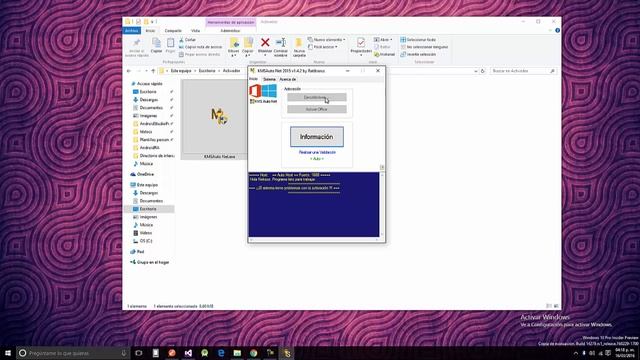640x360 pixels.
Task: Open Explorer help question mark icon
Action: pyautogui.click(x=557, y=31)
